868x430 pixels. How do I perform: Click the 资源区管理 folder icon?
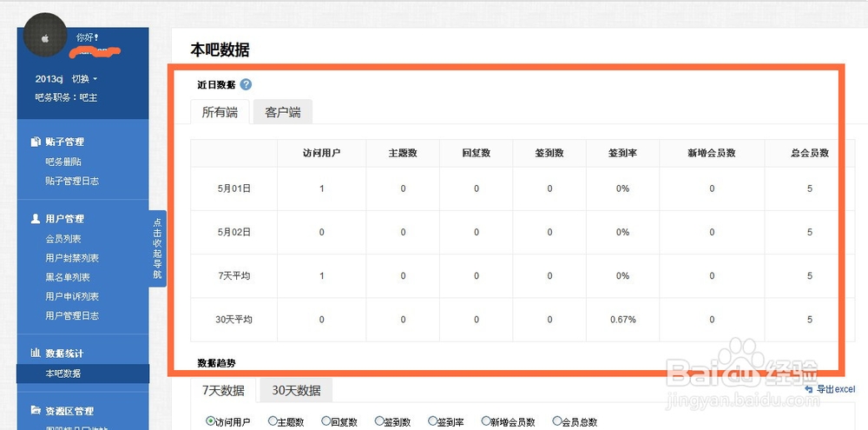click(36, 411)
